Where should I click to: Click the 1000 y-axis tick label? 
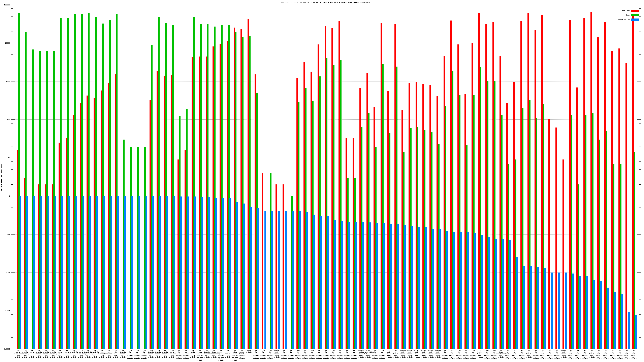pos(8,81)
